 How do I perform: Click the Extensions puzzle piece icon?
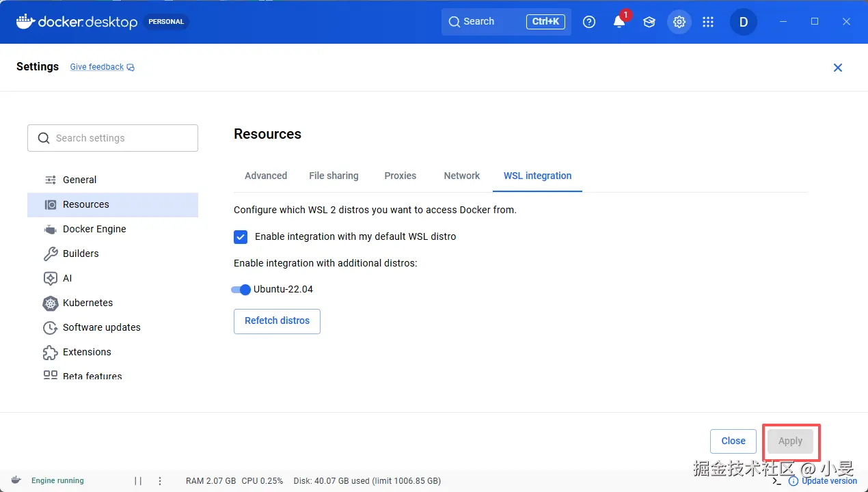tap(51, 352)
